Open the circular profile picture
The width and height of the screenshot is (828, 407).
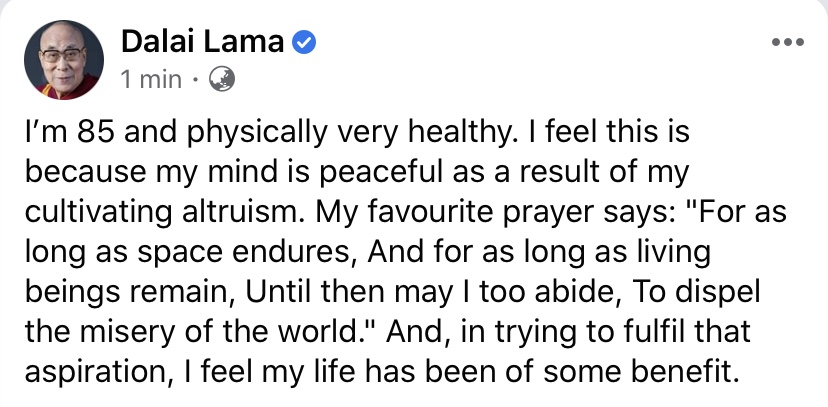[x=61, y=58]
